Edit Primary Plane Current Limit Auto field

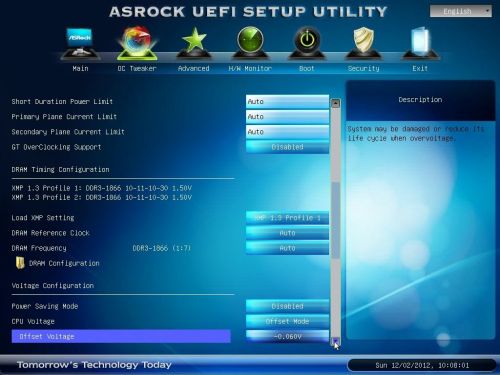[x=287, y=117]
